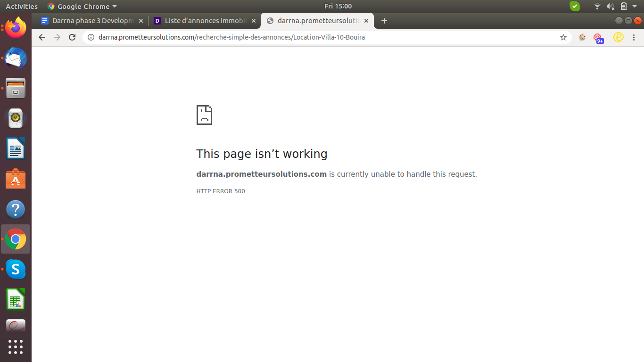
Task: Open the Help icon in dock
Action: click(x=16, y=209)
